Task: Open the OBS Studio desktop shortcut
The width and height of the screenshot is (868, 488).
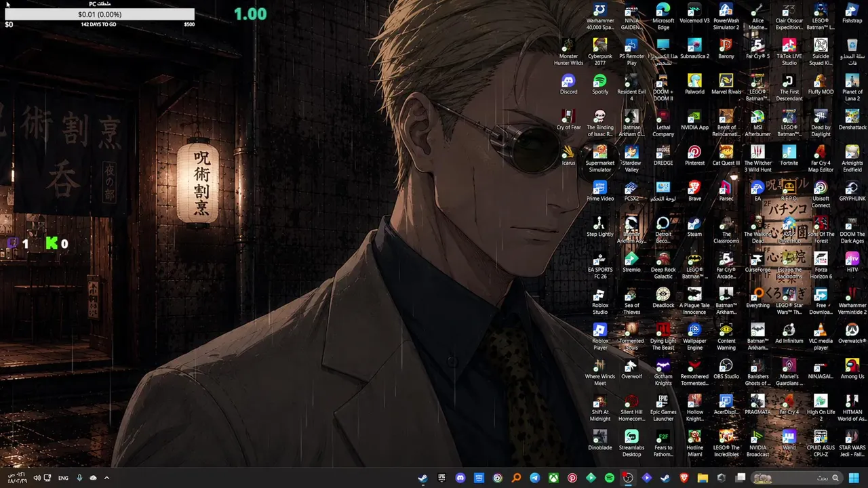Action: coord(726,367)
